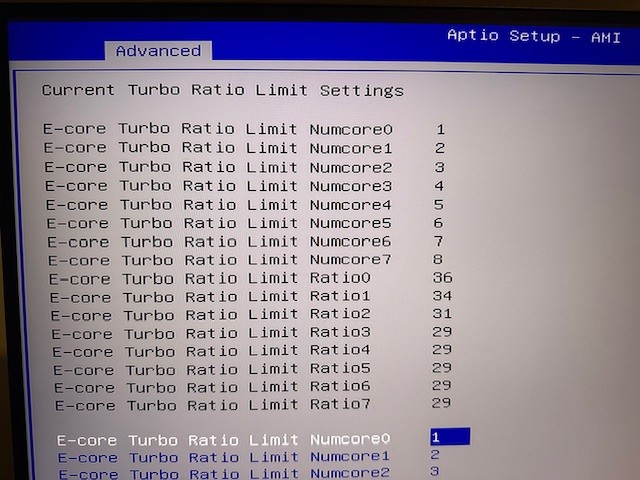Screen dimensions: 640x480
Task: Select the E-core Turbo Ratio Limit Ratio1 row
Action: click(210, 297)
